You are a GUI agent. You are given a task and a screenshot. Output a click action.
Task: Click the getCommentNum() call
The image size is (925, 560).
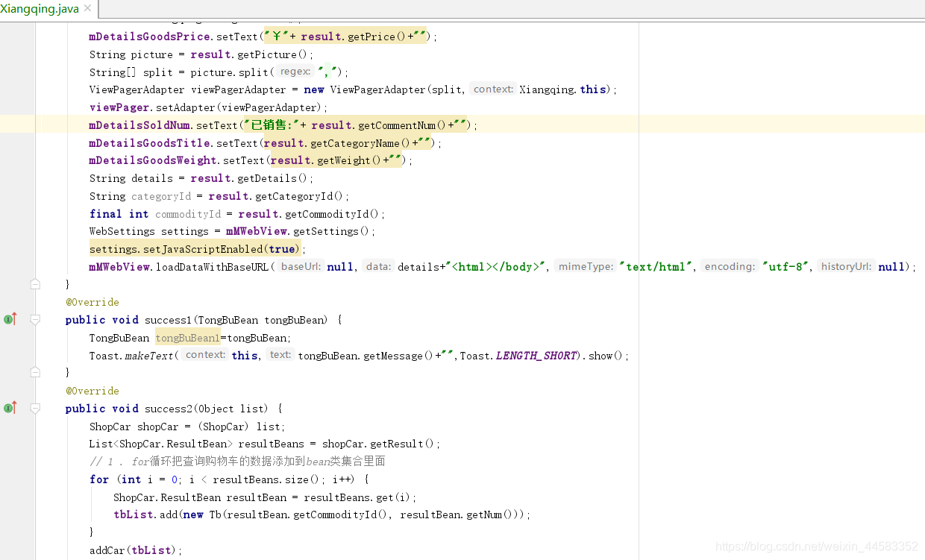point(401,125)
